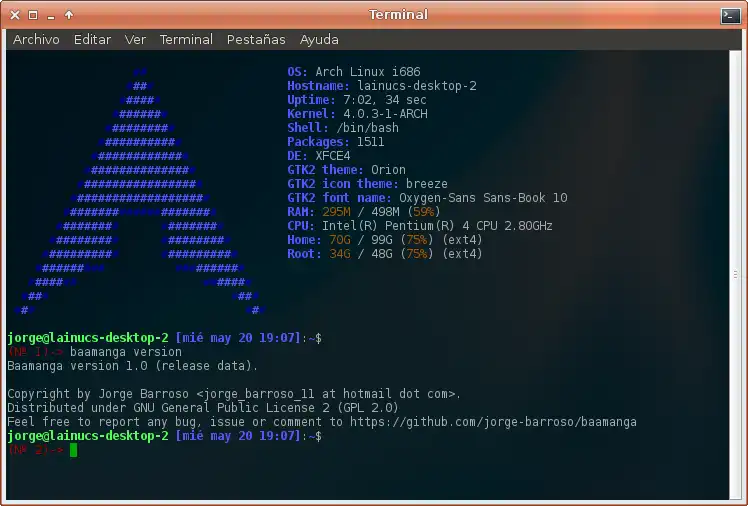The height and width of the screenshot is (506, 748).
Task: Click the shell value '/bin/bash'
Action: point(367,128)
